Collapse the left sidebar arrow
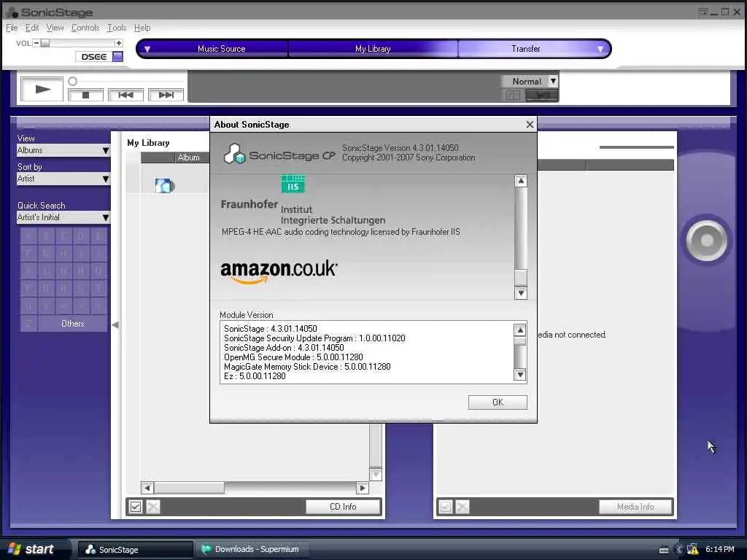Viewport: 747px width, 560px height. point(115,324)
